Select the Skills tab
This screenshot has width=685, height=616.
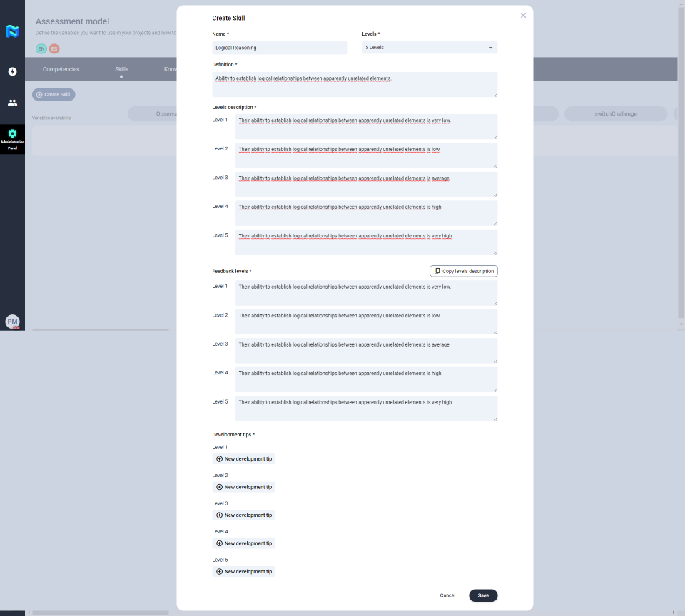tap(121, 69)
